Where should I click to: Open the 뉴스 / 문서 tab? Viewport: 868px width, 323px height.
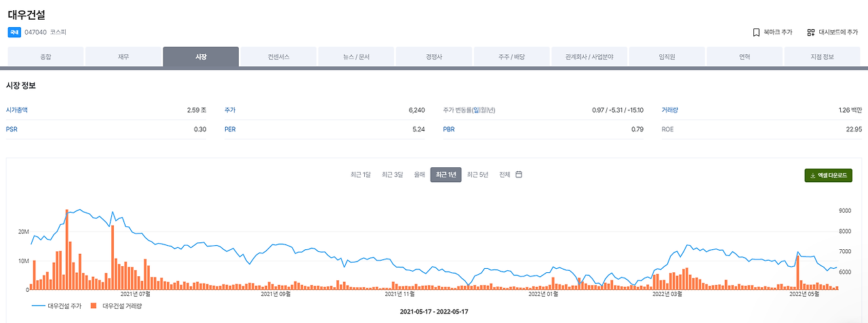(356, 57)
